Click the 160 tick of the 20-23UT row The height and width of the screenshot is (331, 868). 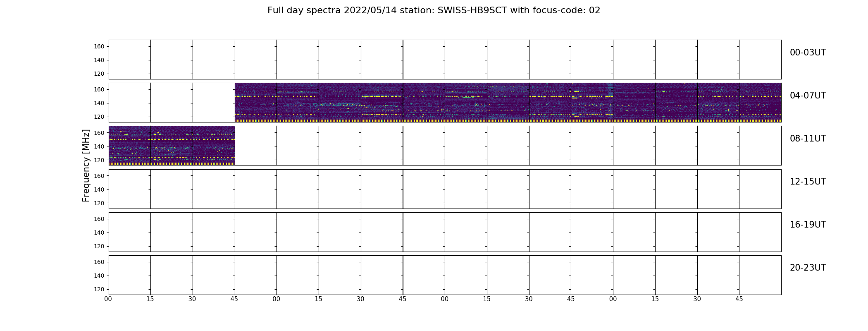(x=99, y=261)
